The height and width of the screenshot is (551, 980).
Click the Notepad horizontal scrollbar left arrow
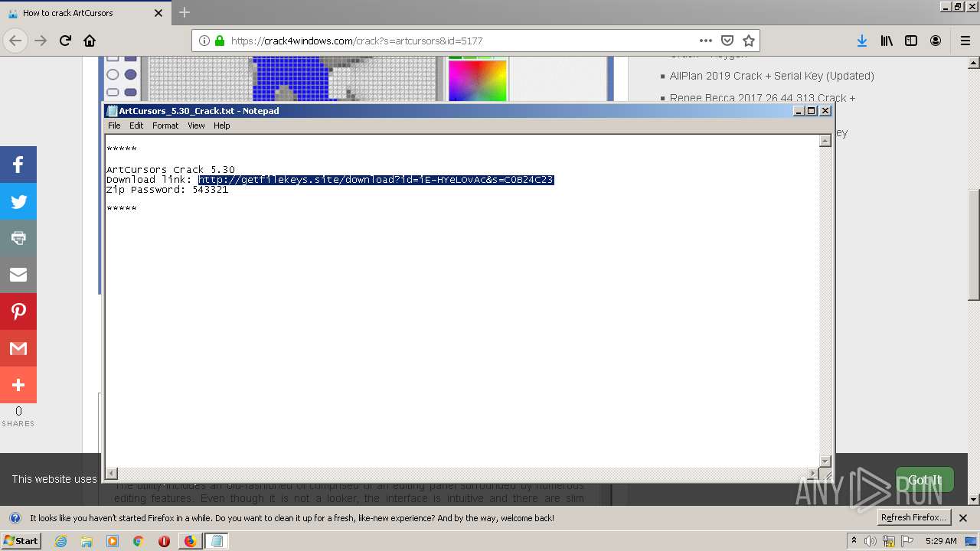pos(111,474)
